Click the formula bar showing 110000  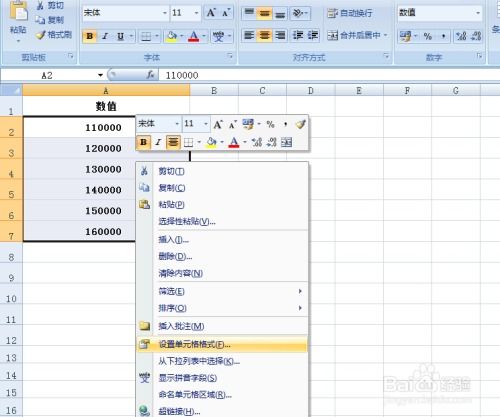tap(329, 75)
